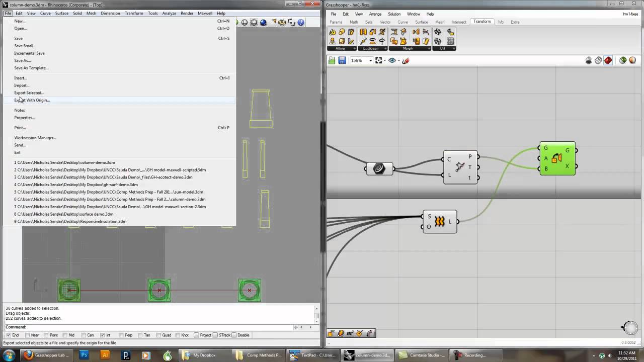Open the Windows Start button
This screenshot has height=362, width=644.
point(9,355)
